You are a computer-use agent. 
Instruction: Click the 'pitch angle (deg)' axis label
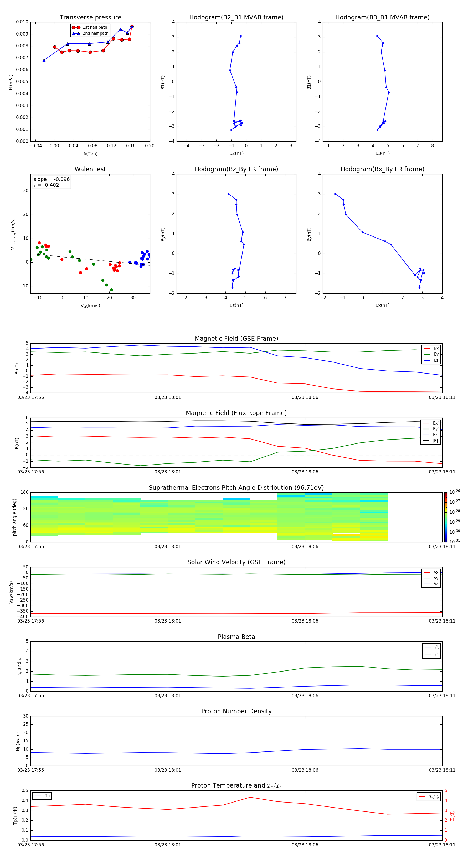(x=14, y=517)
